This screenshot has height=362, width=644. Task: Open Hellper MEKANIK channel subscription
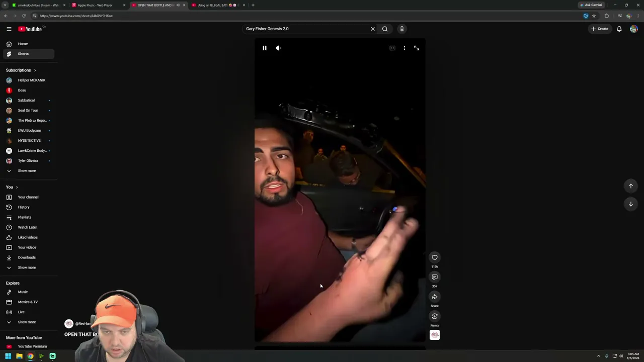[28, 80]
